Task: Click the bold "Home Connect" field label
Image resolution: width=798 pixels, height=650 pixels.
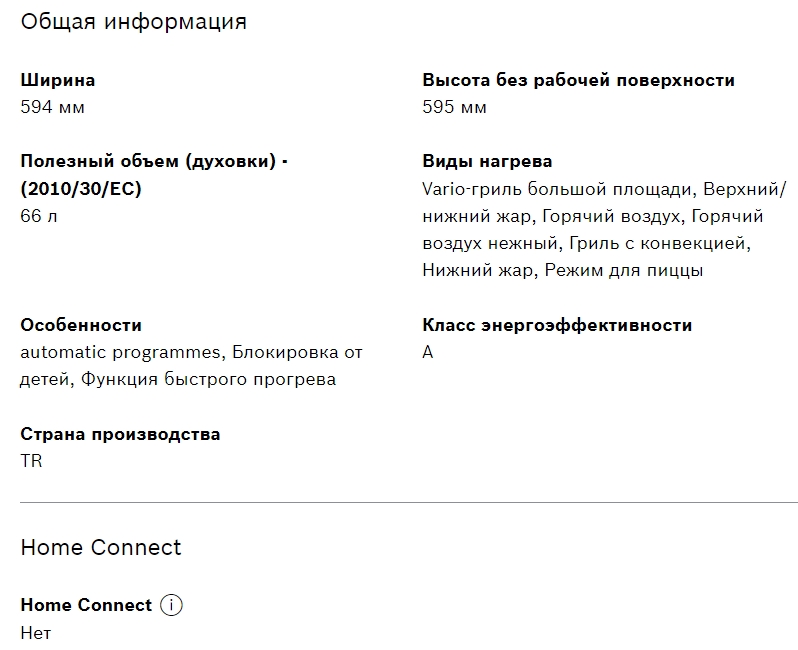Action: click(86, 605)
